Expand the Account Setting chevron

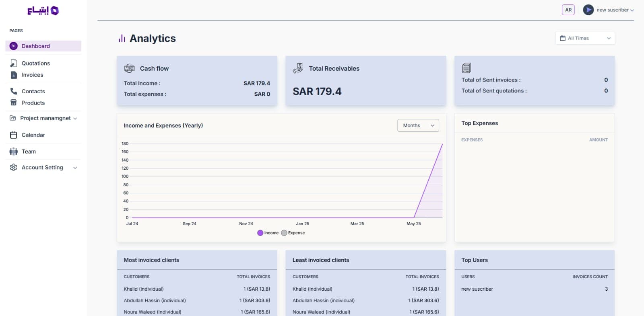tap(75, 168)
